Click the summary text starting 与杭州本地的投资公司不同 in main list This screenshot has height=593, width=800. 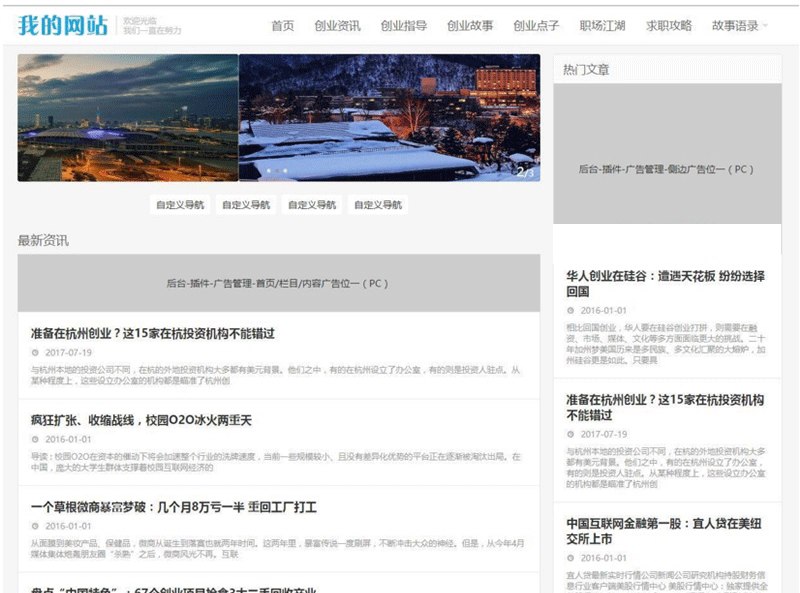pyautogui.click(x=276, y=375)
